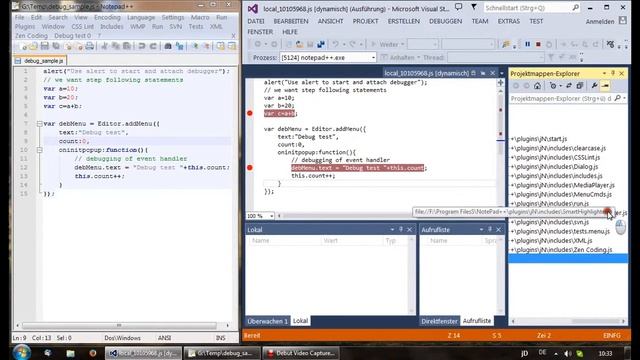This screenshot has width=640, height=360.
Task: Open the document tab list dropdown arrow
Action: click(502, 73)
